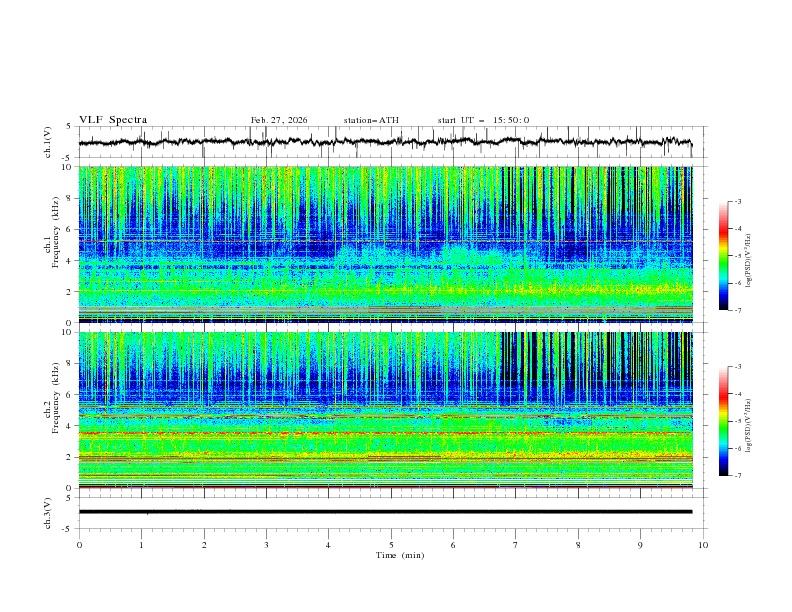Click the "2" kHz tick of ch.1 spectrogram

coord(70,292)
